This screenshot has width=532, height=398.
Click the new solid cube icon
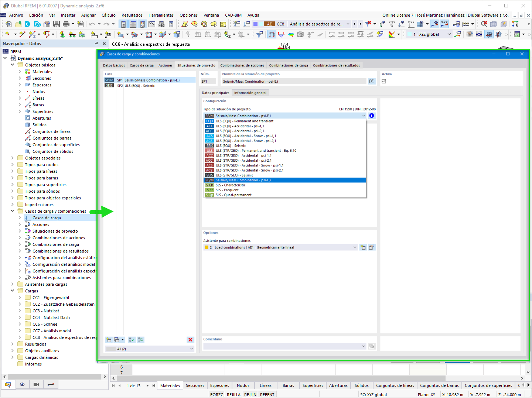pyautogui.click(x=177, y=34)
